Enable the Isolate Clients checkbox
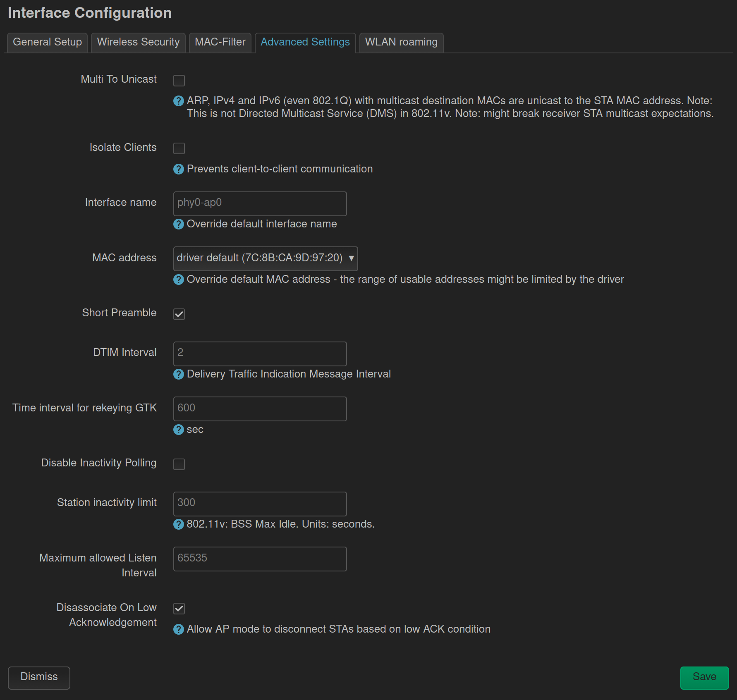The width and height of the screenshot is (737, 700). [179, 148]
